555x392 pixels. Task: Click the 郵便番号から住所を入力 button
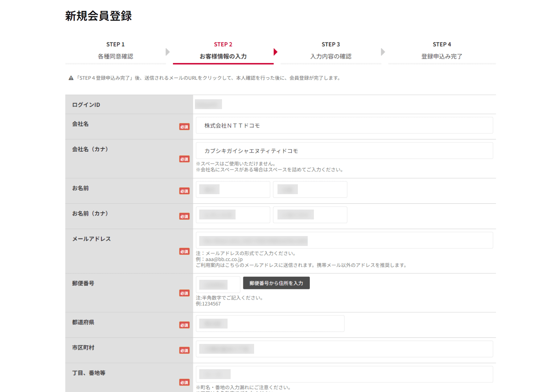276,283
